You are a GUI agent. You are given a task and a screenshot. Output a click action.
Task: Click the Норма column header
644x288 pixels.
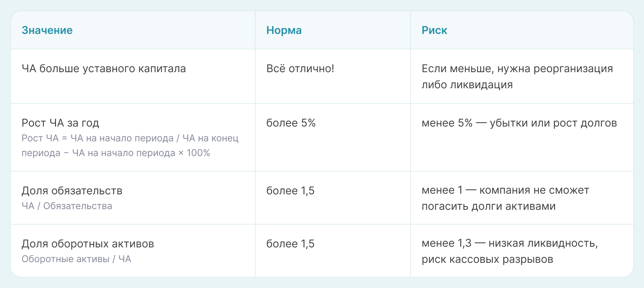(284, 30)
